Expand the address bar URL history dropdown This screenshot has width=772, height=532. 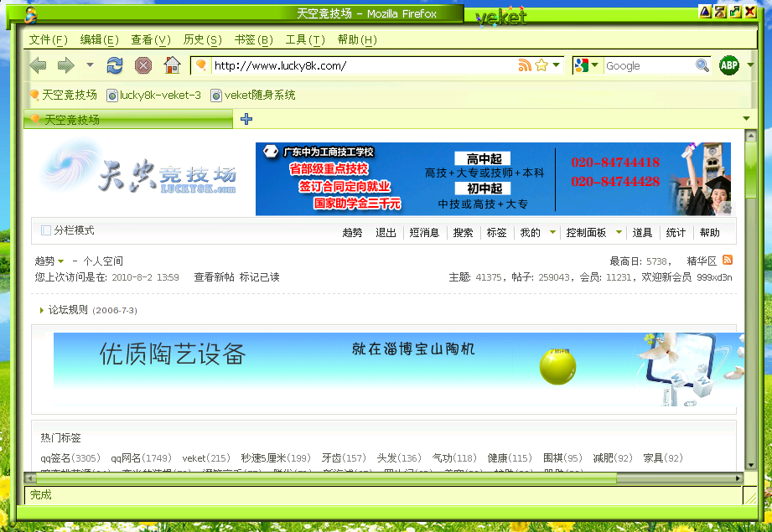(x=557, y=65)
